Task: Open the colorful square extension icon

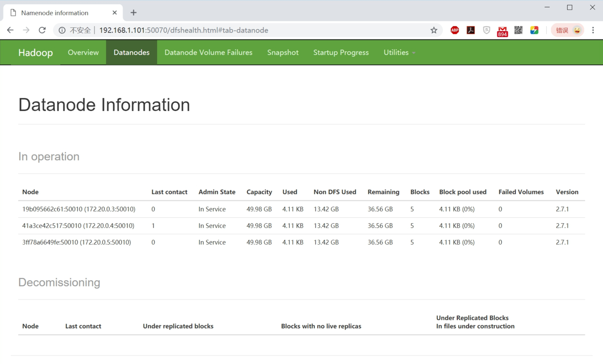Action: (x=534, y=30)
